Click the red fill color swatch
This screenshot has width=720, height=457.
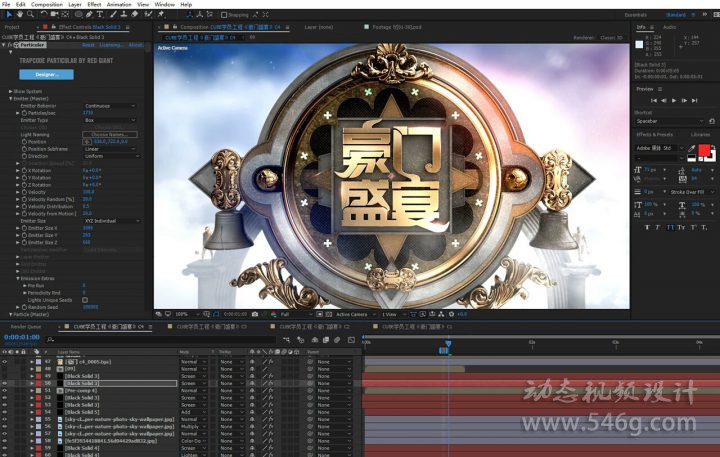coord(703,150)
